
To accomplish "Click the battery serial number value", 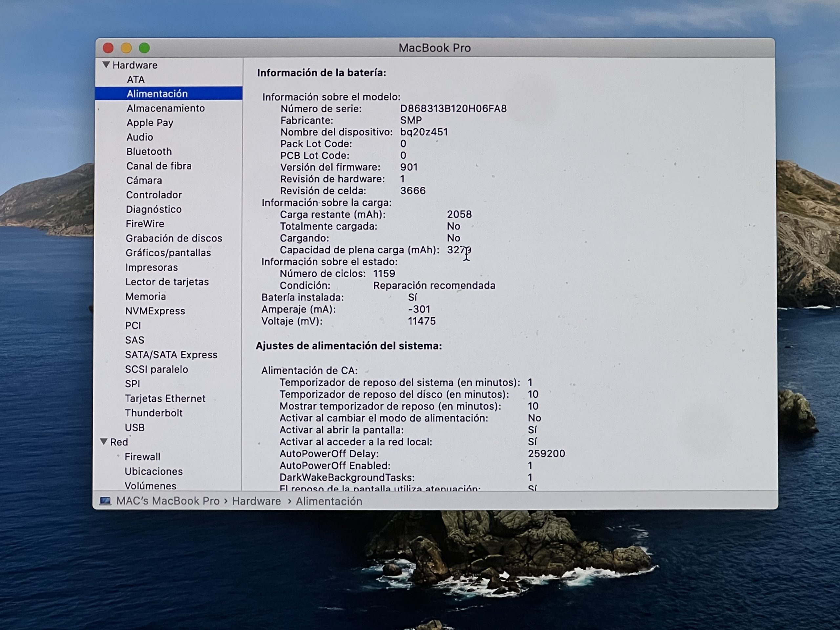I will [453, 109].
